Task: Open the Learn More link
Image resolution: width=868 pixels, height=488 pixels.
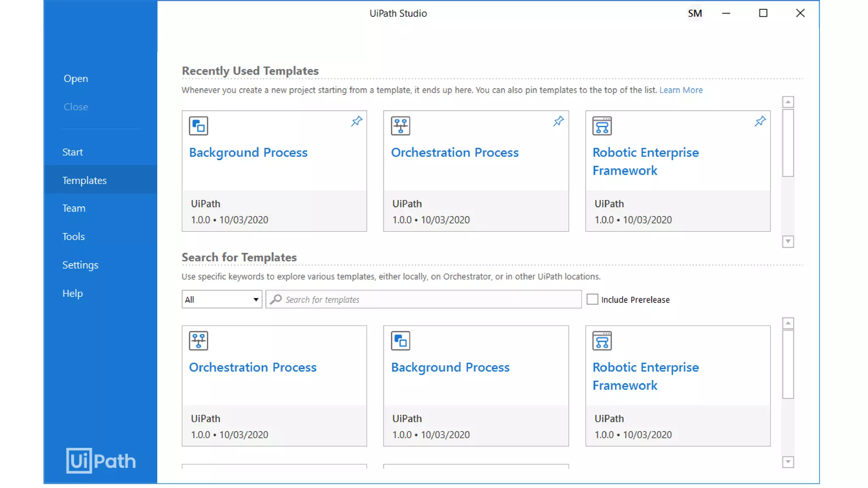Action: 681,90
